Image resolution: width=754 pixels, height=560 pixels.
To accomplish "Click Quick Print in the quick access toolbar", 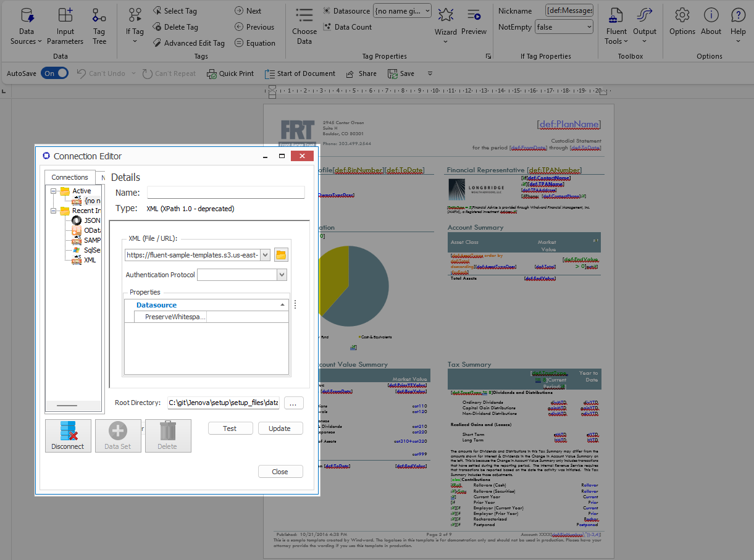I will pyautogui.click(x=230, y=73).
